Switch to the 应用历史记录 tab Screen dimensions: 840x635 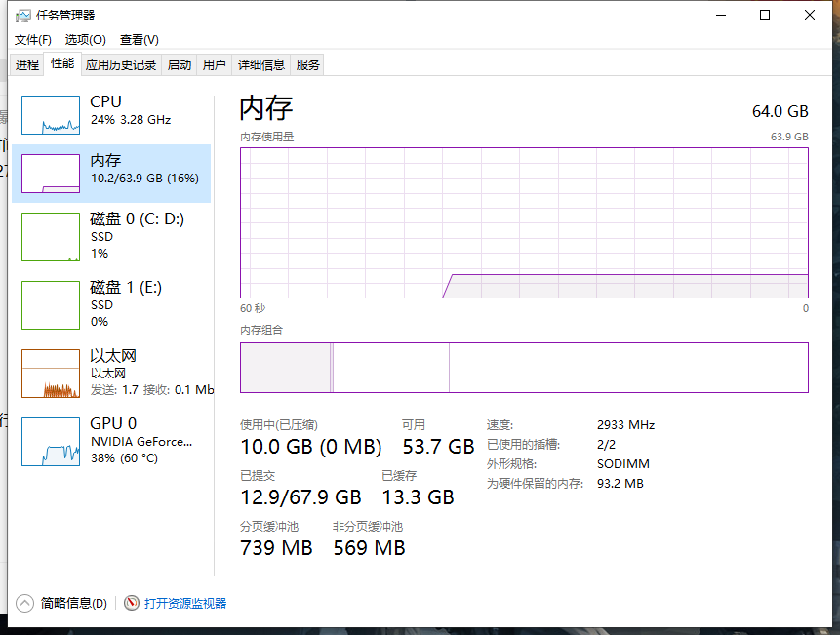point(121,64)
